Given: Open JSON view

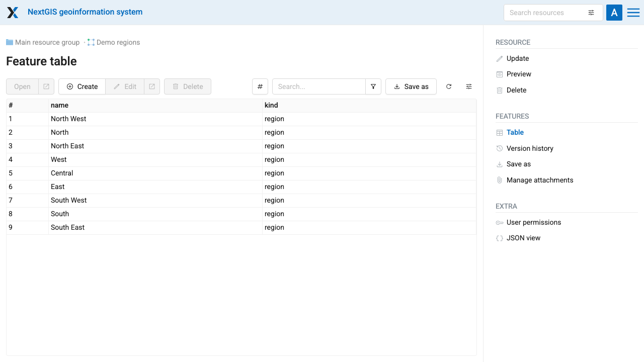Looking at the screenshot, I should (x=523, y=238).
